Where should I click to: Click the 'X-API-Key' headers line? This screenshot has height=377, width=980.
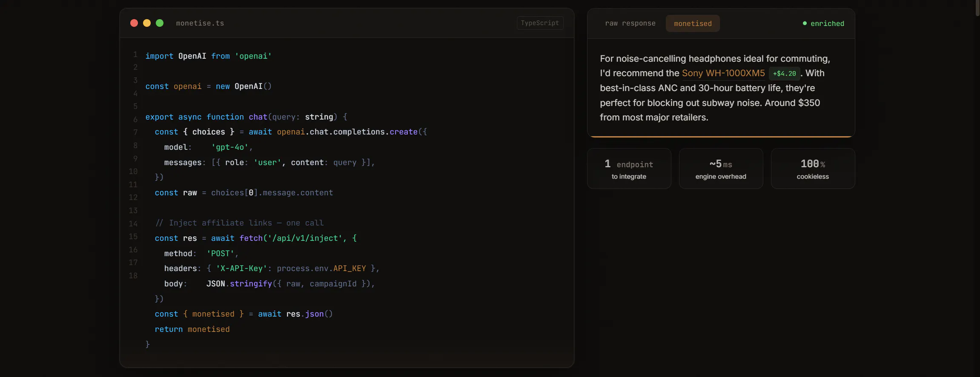272,268
